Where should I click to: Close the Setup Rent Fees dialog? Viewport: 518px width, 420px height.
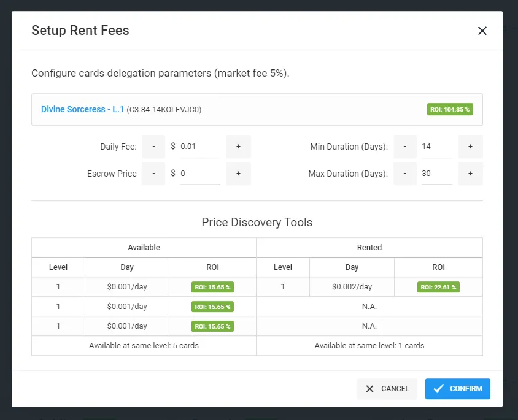[x=482, y=31]
